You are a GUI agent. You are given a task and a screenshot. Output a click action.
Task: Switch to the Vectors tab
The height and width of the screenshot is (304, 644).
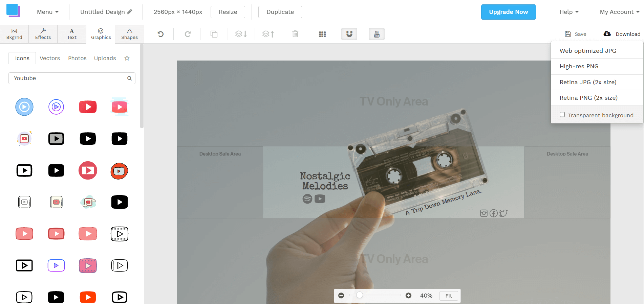tap(50, 58)
